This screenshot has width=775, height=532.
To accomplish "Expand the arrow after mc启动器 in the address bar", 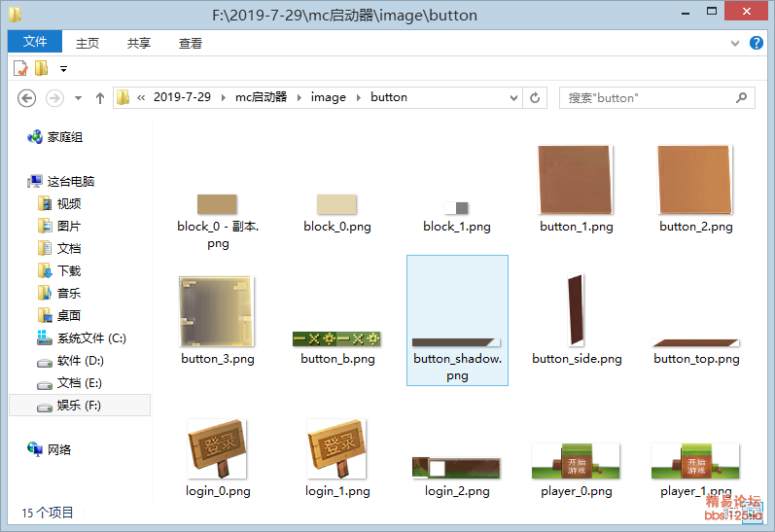I will [299, 97].
